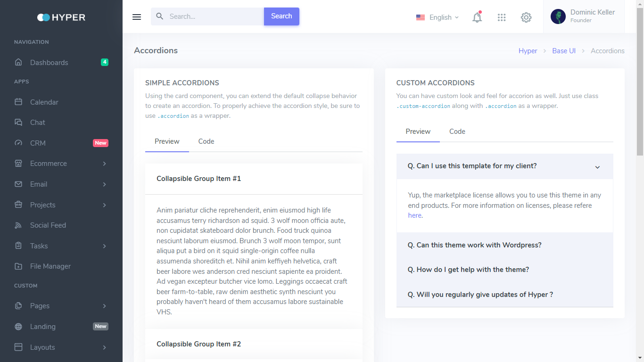Click the hamburger menu toggle icon

click(137, 17)
